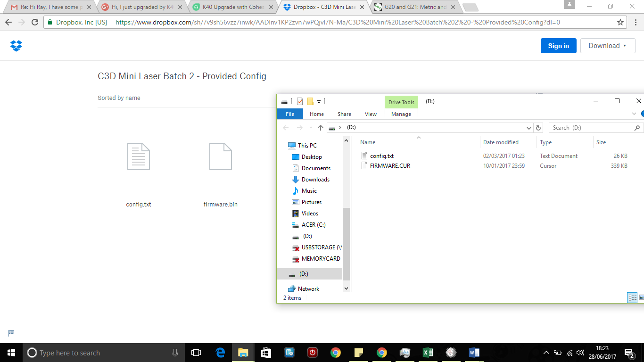This screenshot has height=362, width=644.
Task: Click Properties icon in Explorer quick access toolbar
Action: tap(299, 101)
